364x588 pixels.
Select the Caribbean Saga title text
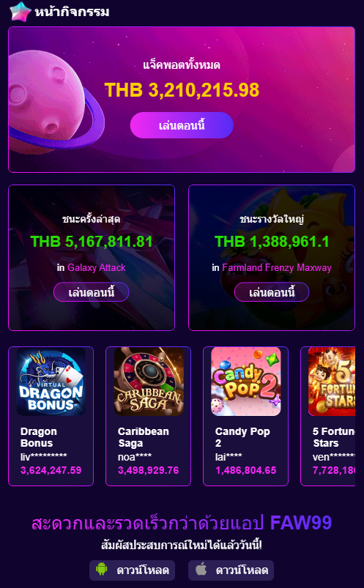pyautogui.click(x=144, y=437)
